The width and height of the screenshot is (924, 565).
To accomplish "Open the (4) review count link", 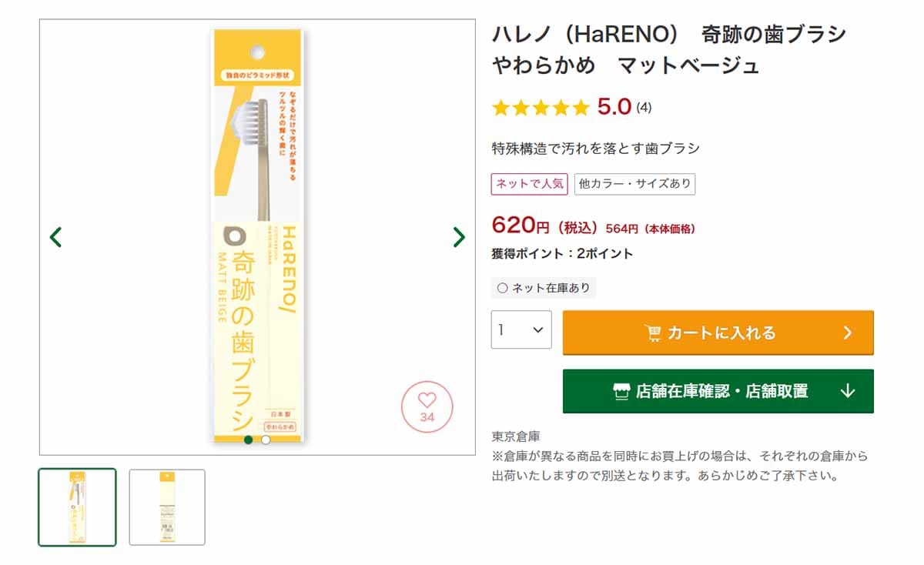I will tap(644, 108).
